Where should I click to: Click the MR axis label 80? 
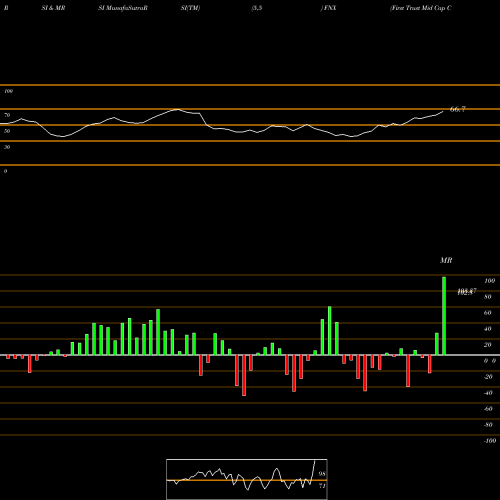(488, 297)
